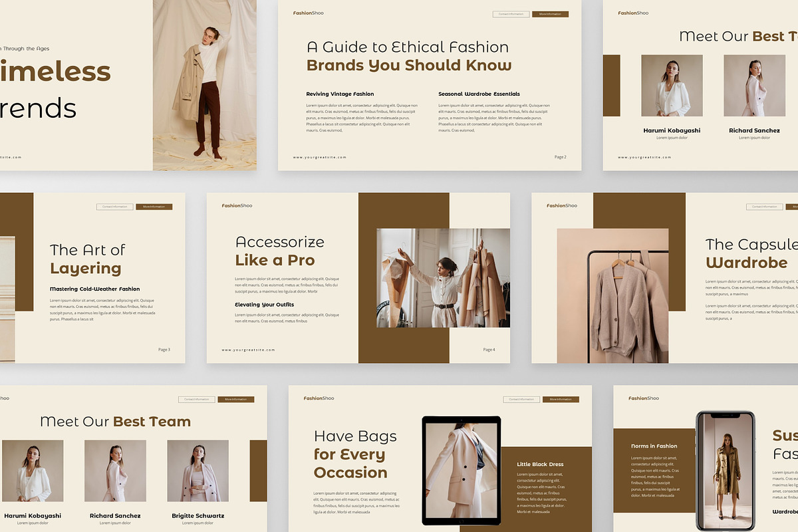798x532 pixels.
Task: Click the 'Mastering Cold-Weather Fashion' subheading
Action: click(95, 289)
